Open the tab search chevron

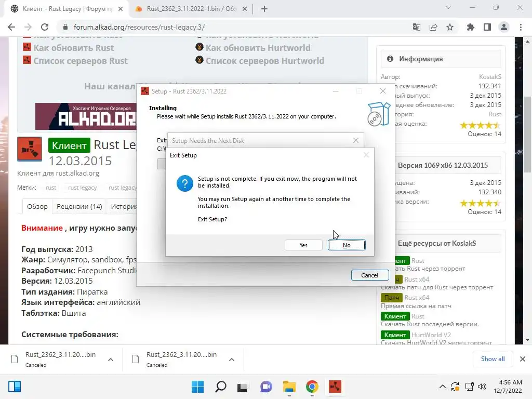click(x=448, y=7)
